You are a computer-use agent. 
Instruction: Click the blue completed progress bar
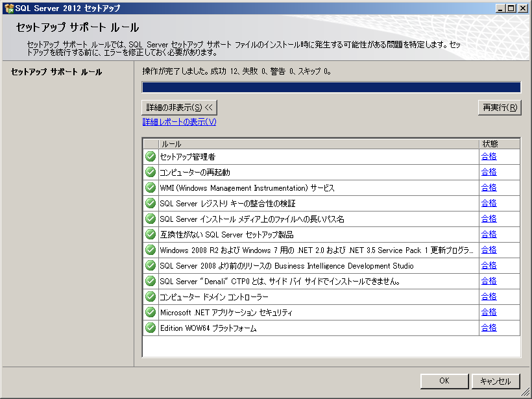pyautogui.click(x=331, y=88)
